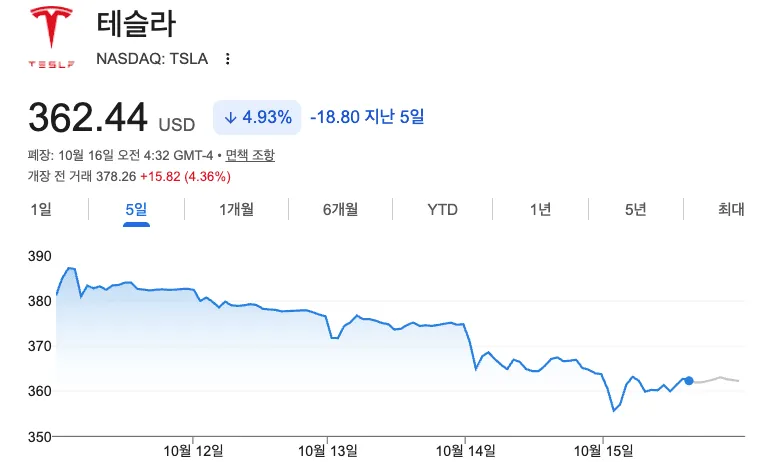Click the blue current price dot on chart
The width and height of the screenshot is (761, 462).
pos(689,381)
